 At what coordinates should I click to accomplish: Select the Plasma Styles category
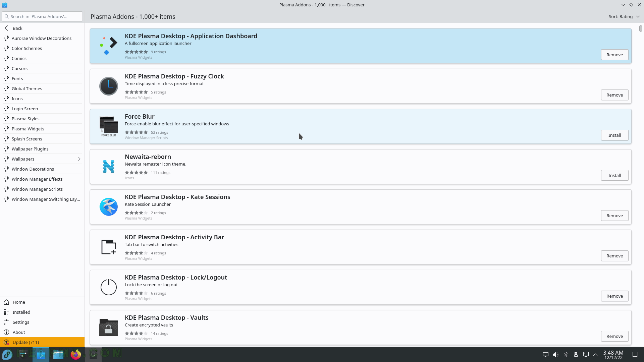point(42,119)
